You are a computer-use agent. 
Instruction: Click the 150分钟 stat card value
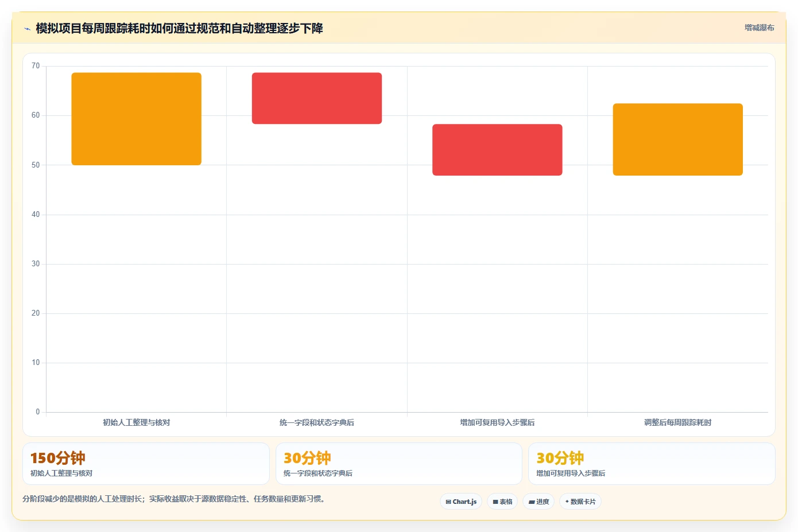(x=57, y=458)
